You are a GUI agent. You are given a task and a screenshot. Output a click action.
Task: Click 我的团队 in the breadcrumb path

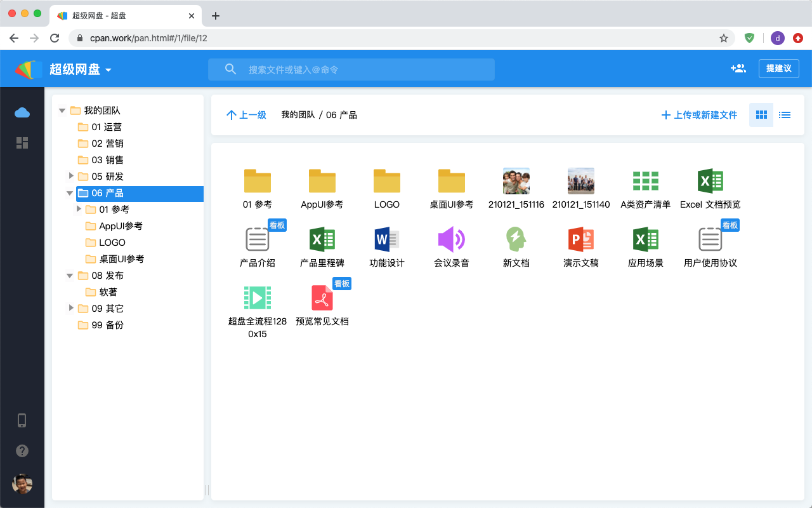click(298, 115)
